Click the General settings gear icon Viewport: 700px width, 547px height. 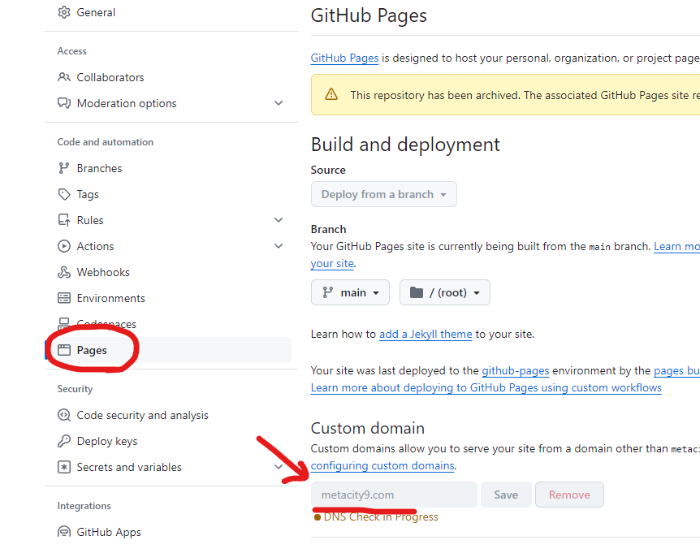pos(64,13)
